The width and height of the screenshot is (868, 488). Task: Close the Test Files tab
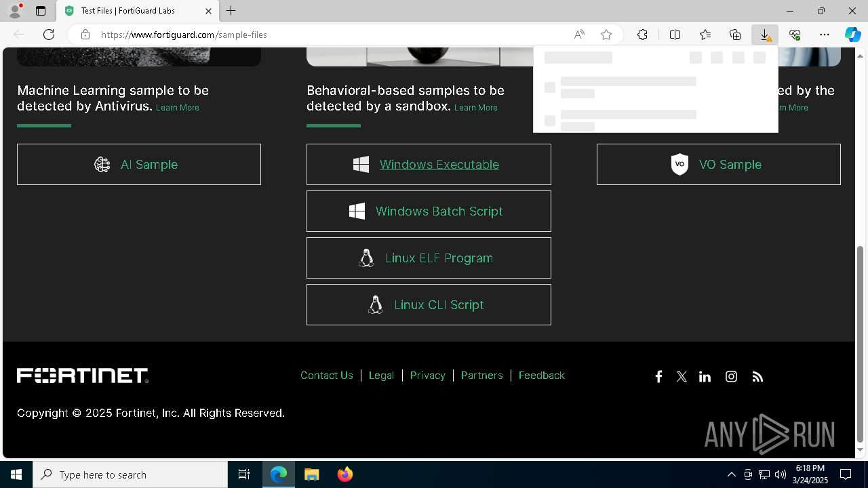point(208,11)
